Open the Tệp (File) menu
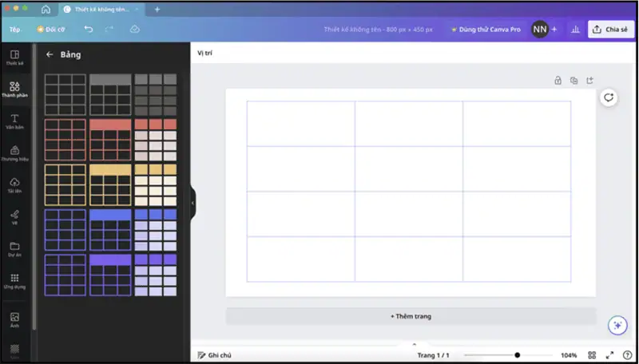The height and width of the screenshot is (364, 639). tap(14, 30)
